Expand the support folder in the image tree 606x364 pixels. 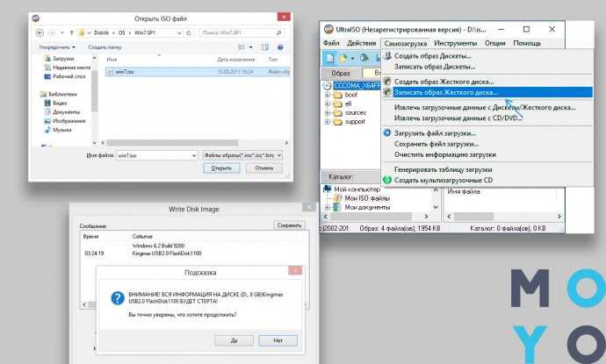[328, 122]
